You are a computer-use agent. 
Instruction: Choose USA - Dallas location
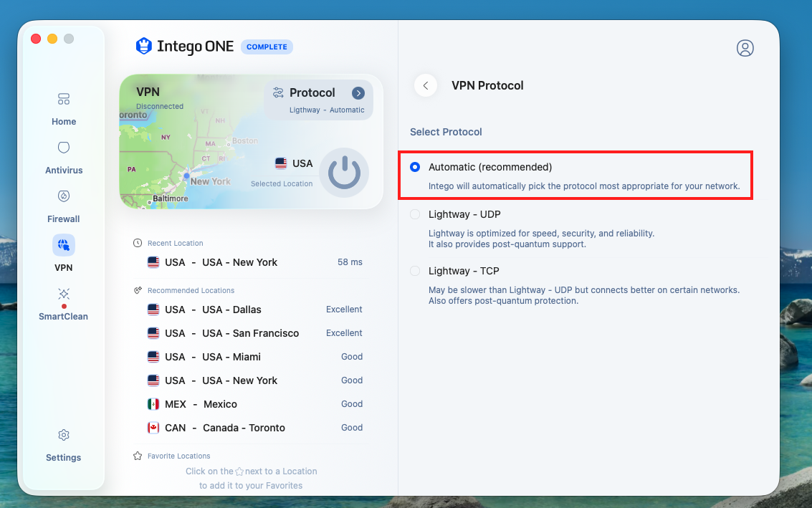pos(255,310)
